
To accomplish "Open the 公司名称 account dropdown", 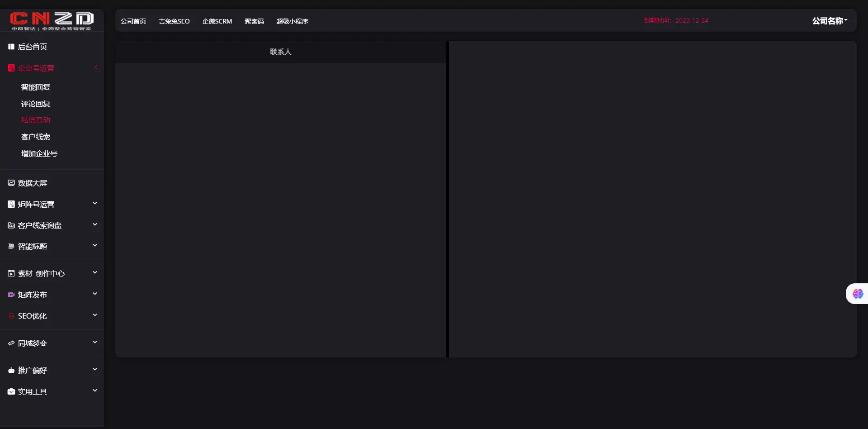I will 830,21.
